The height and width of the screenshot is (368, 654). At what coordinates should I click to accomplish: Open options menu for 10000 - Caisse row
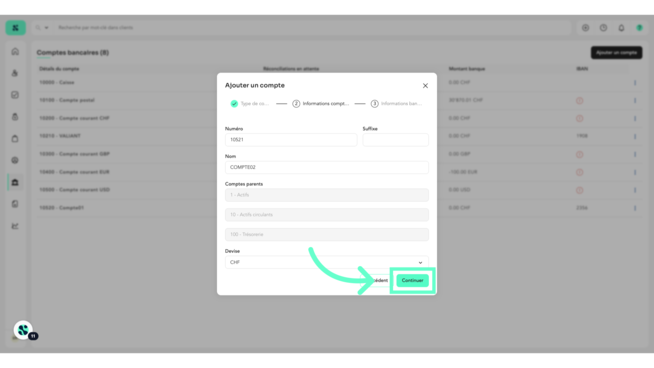[635, 83]
